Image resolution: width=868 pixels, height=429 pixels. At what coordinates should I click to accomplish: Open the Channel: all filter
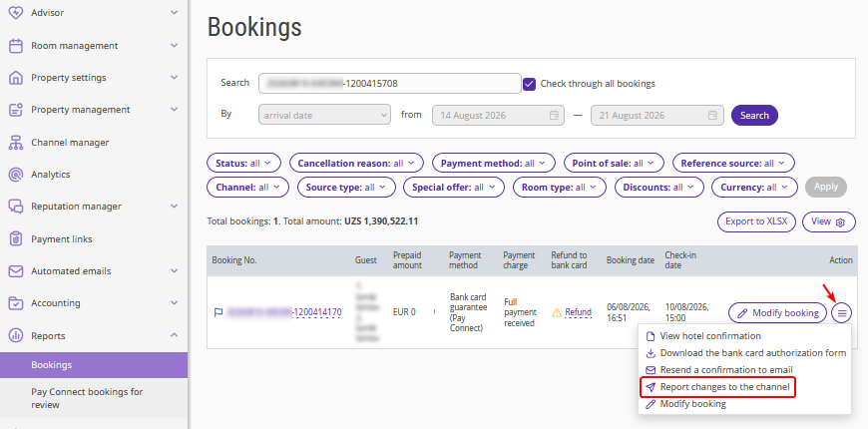coord(247,188)
